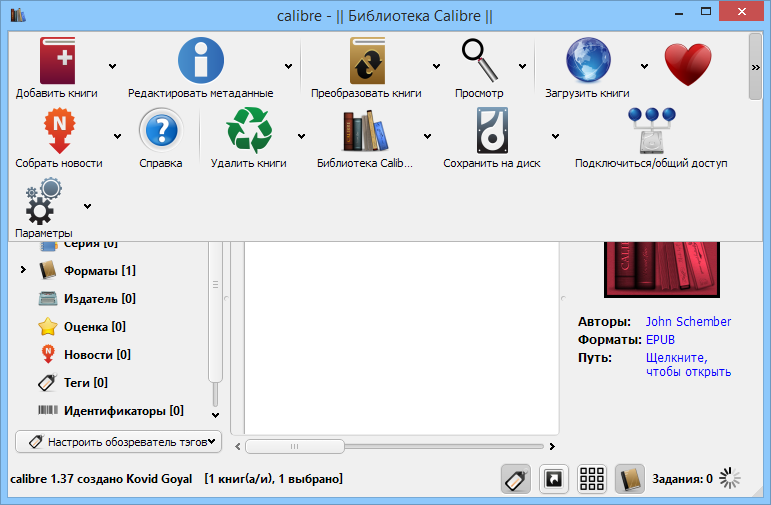Open dropdown arrow next to Параметры
The image size is (771, 505).
coord(88,207)
